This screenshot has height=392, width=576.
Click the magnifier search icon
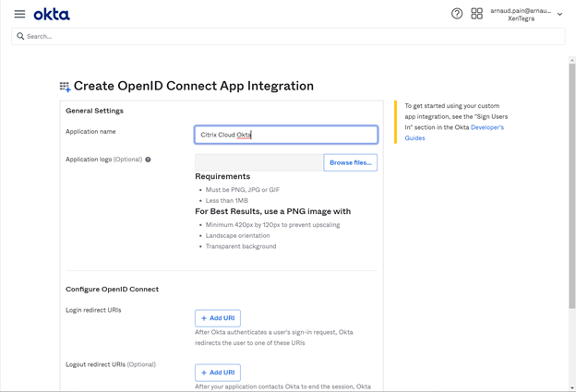20,37
